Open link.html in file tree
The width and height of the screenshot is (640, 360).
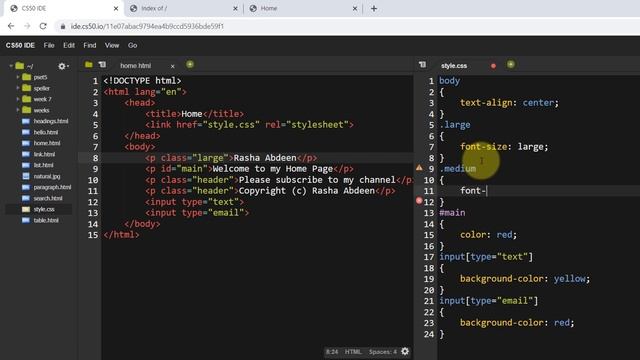[x=44, y=154]
